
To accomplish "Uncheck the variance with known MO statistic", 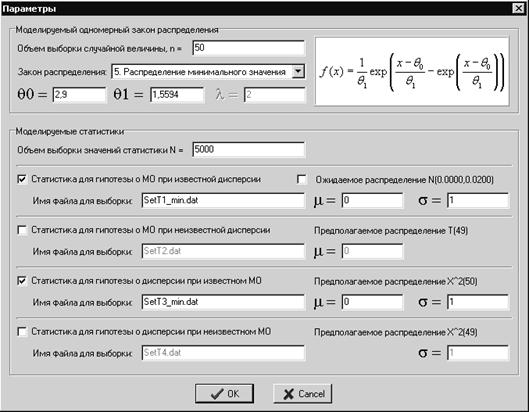I will (22, 281).
